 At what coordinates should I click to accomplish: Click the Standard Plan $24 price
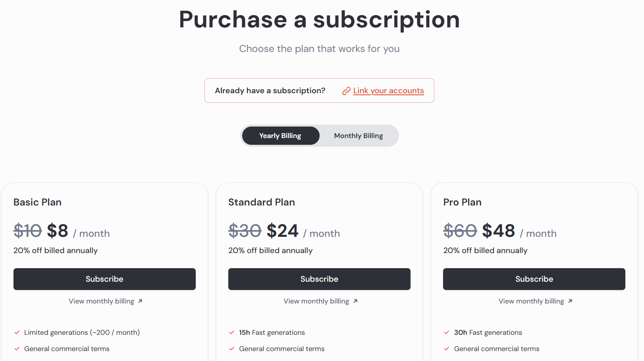pyautogui.click(x=282, y=231)
